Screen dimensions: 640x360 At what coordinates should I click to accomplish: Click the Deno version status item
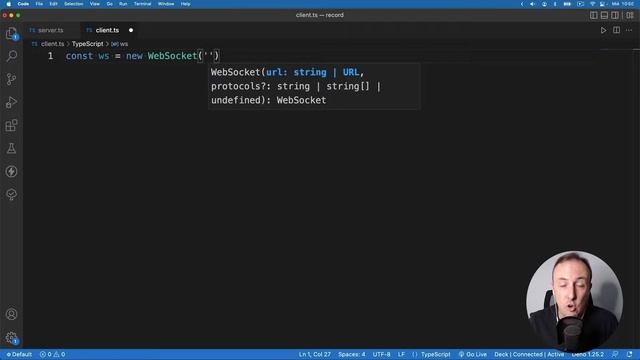(x=587, y=354)
